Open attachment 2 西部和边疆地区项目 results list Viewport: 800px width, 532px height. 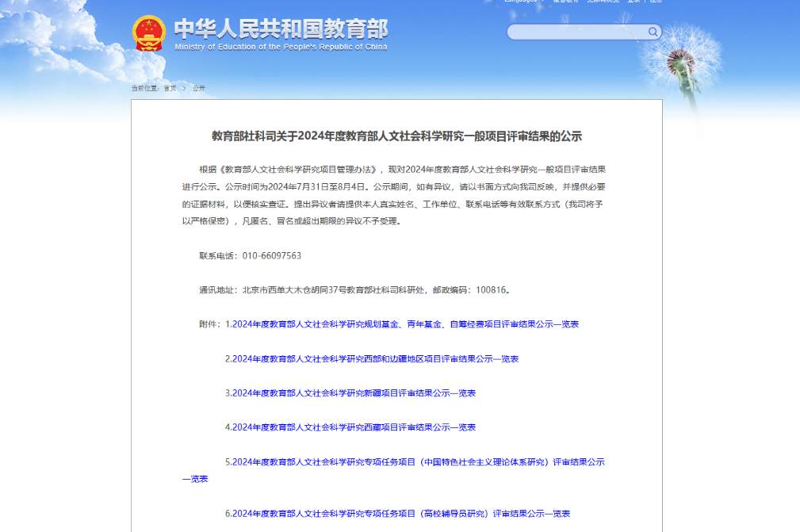pyautogui.click(x=372, y=358)
